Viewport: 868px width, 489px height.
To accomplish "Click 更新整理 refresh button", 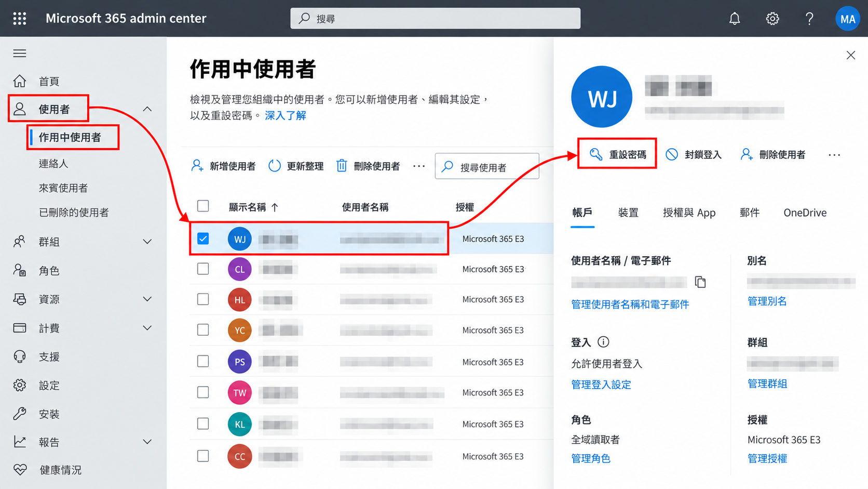I will [x=296, y=166].
